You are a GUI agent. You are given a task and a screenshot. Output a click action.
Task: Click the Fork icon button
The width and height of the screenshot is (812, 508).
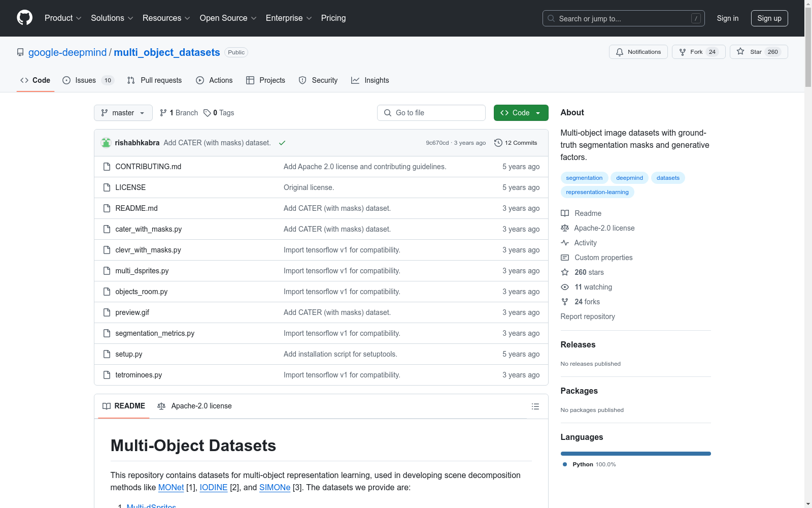click(683, 52)
